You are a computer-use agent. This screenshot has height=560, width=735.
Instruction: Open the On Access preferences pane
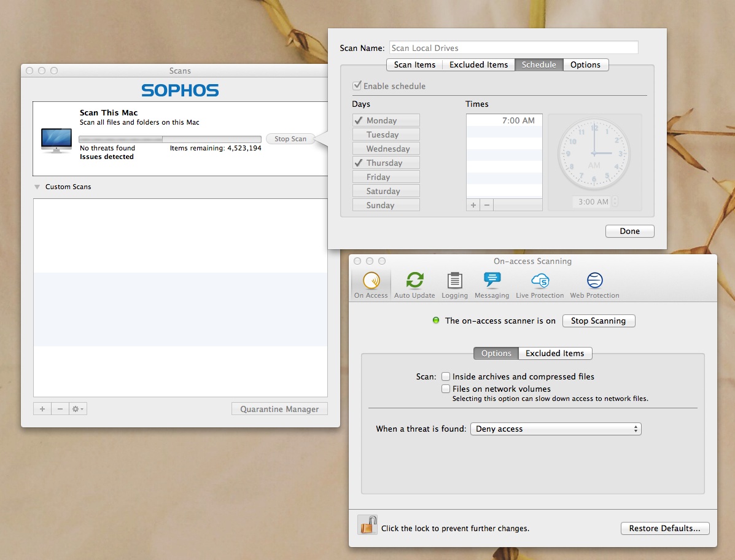pos(371,284)
